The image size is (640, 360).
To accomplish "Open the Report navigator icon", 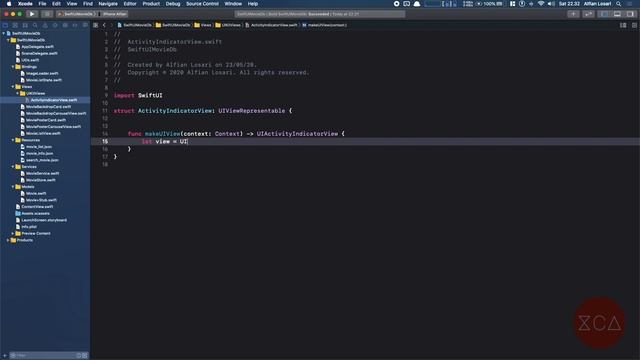I will point(85,25).
